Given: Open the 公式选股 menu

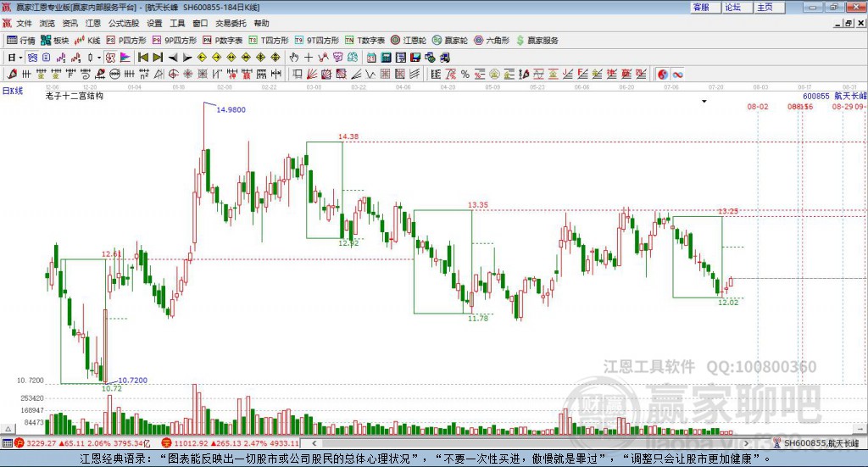Looking at the screenshot, I should pos(124,23).
